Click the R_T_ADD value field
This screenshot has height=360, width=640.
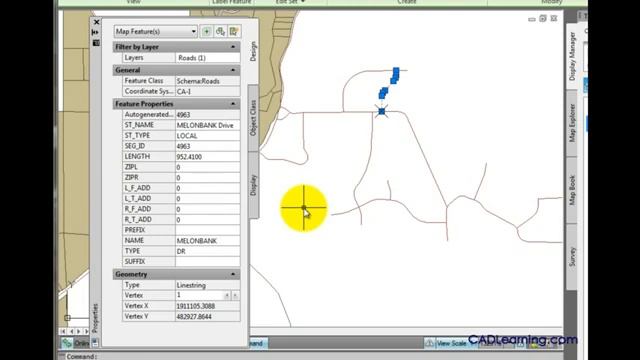tap(207, 220)
